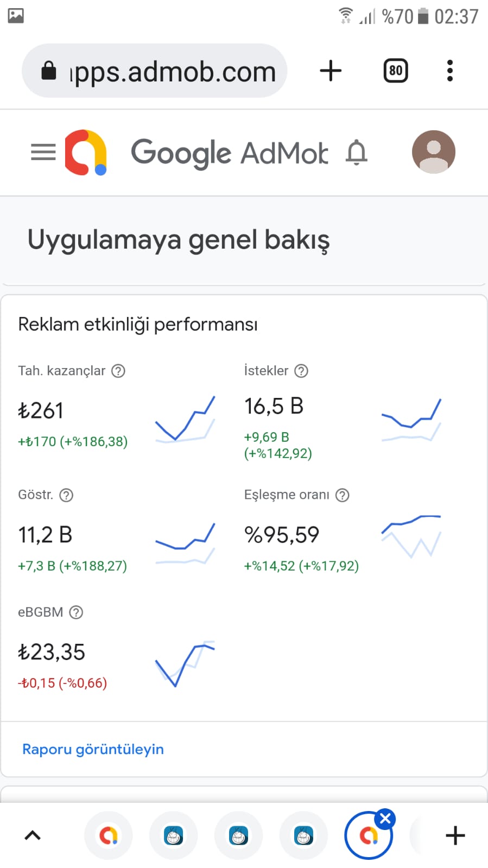Switch to the first AdMob tab thumbnail
Viewport: 488px width, 868px height.
pyautogui.click(x=109, y=835)
